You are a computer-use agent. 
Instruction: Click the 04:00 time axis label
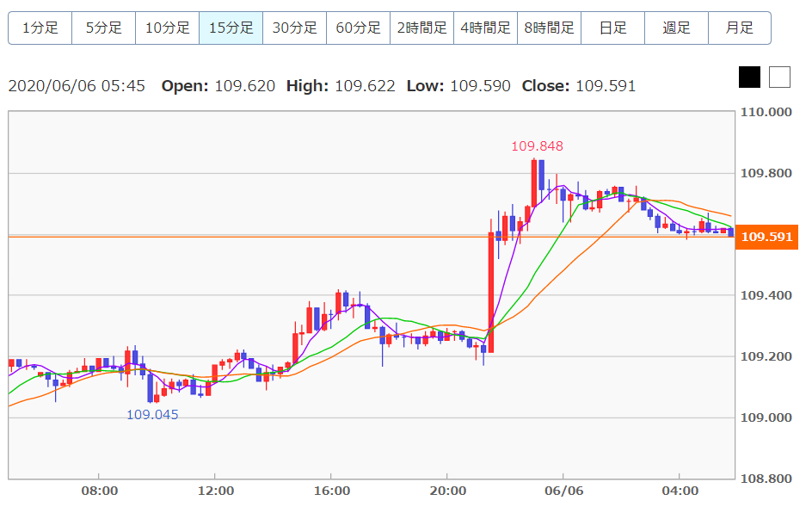(x=680, y=491)
